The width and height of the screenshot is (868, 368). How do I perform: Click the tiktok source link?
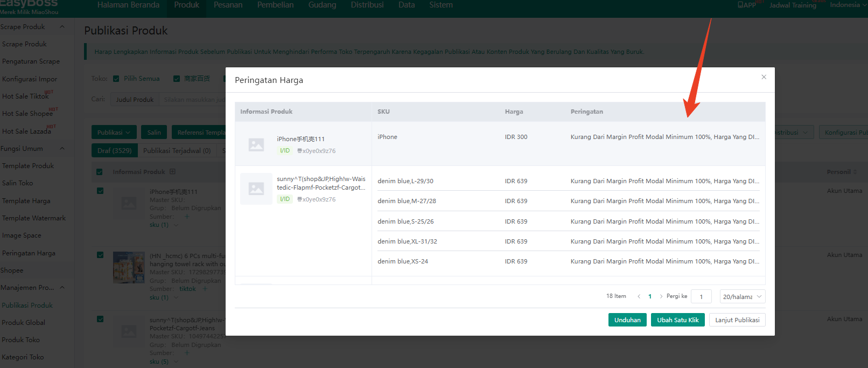pyautogui.click(x=187, y=289)
